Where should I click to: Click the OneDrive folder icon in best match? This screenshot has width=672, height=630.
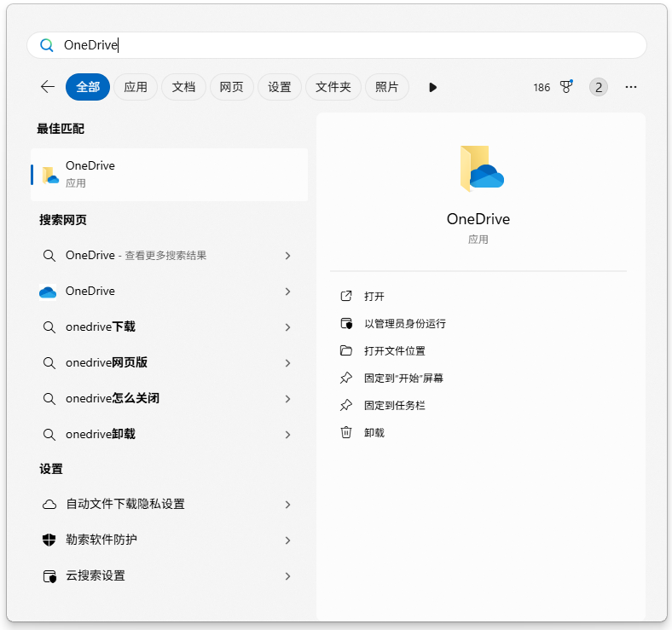(50, 176)
